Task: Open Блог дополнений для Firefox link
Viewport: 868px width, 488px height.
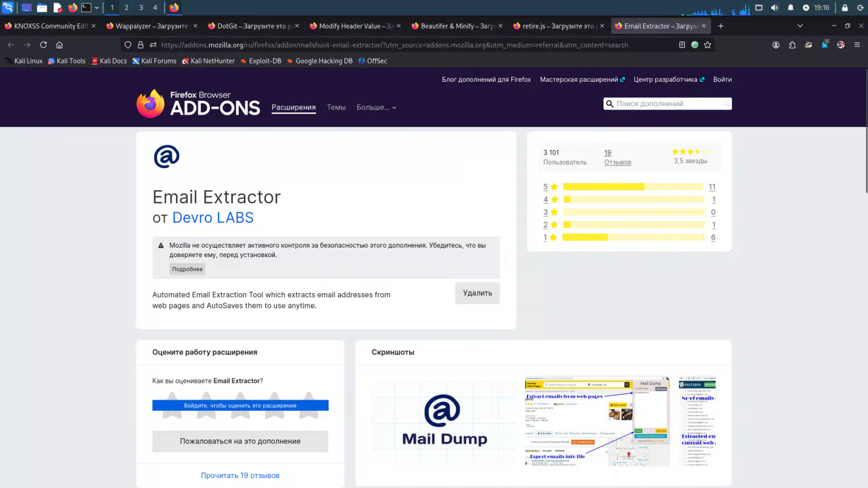Action: coord(486,80)
